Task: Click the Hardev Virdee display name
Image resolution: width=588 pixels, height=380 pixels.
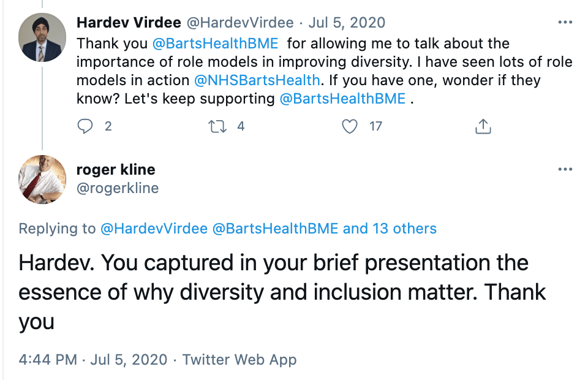Action: [x=127, y=23]
